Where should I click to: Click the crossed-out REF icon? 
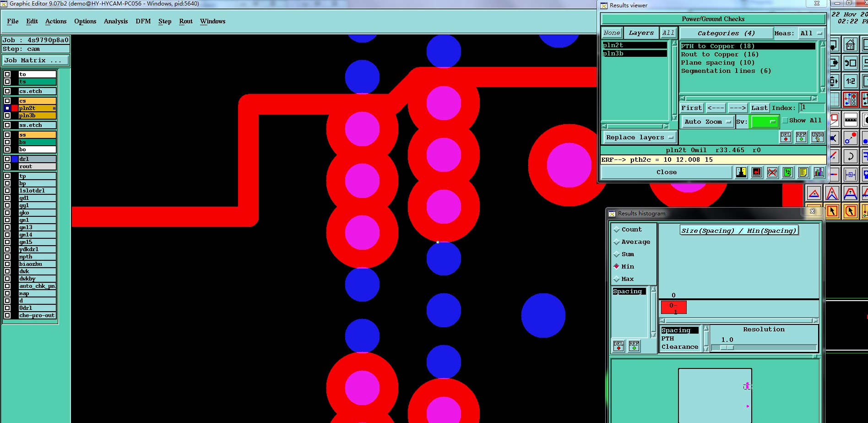click(x=772, y=172)
